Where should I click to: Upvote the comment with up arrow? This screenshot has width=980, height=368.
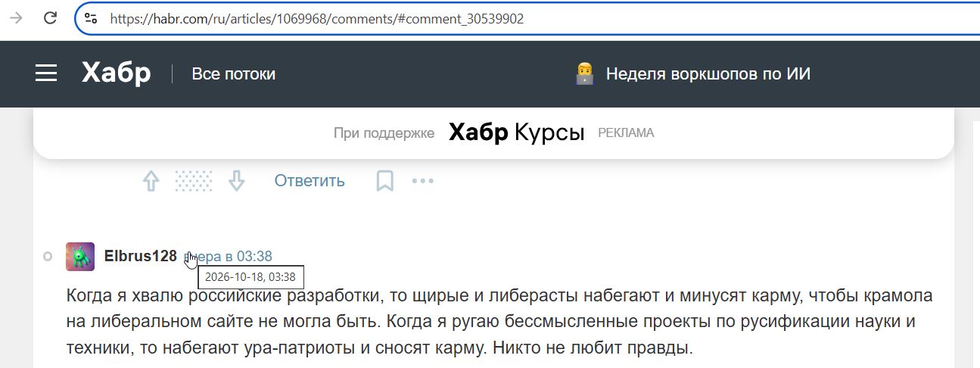[151, 181]
